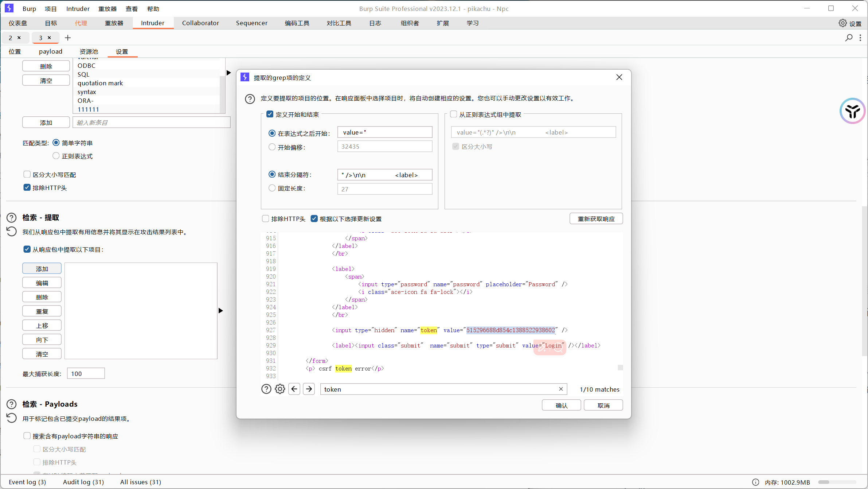
Task: Click the navigate forward arrow icon
Action: (x=309, y=389)
